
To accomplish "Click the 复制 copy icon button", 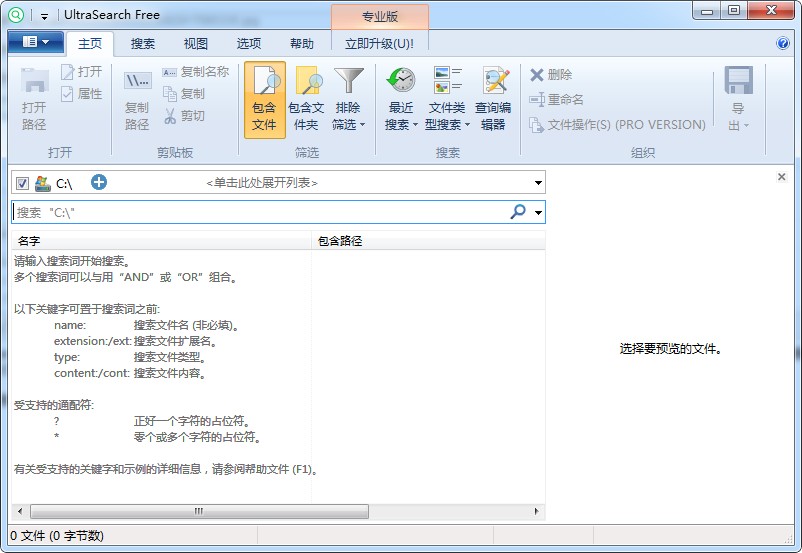I will [184, 94].
